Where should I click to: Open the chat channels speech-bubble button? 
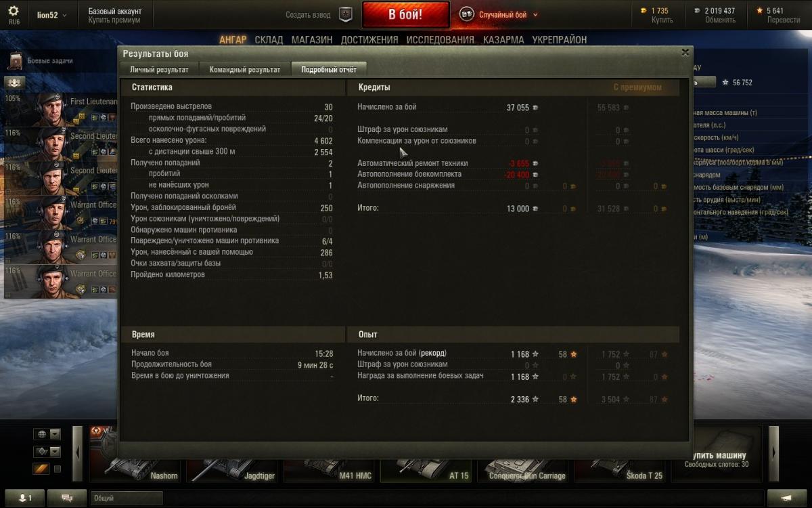pyautogui.click(x=67, y=498)
